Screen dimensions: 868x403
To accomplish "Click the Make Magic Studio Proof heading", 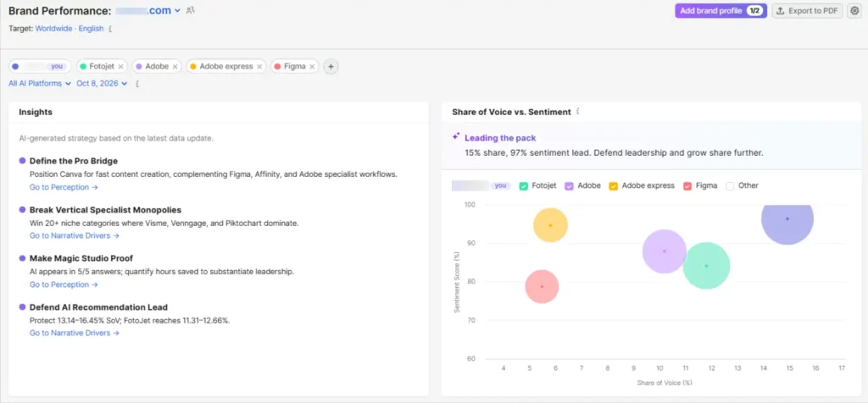I will click(81, 258).
